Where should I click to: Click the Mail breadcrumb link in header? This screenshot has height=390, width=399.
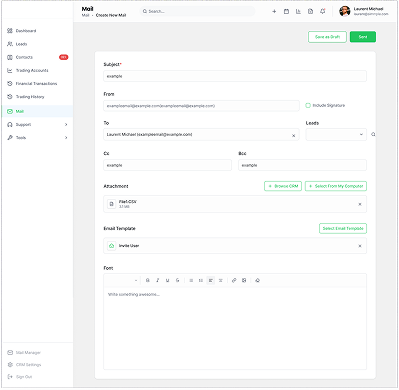click(85, 15)
